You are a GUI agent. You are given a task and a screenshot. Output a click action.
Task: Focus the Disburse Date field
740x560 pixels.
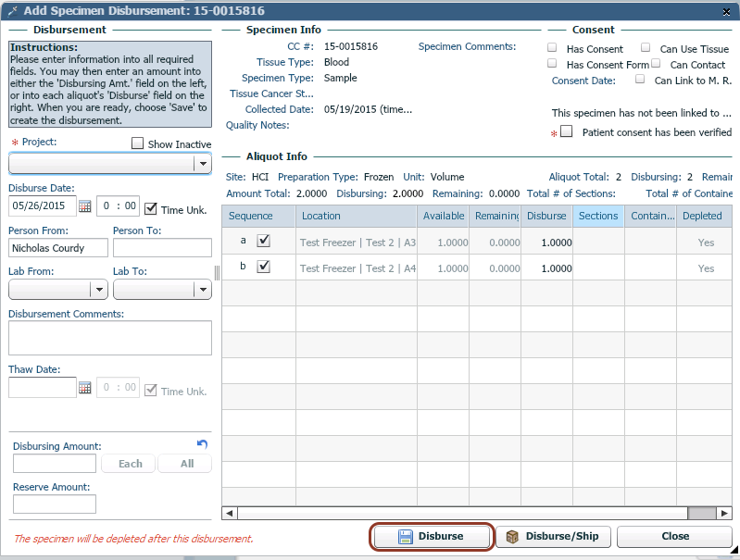point(43,206)
